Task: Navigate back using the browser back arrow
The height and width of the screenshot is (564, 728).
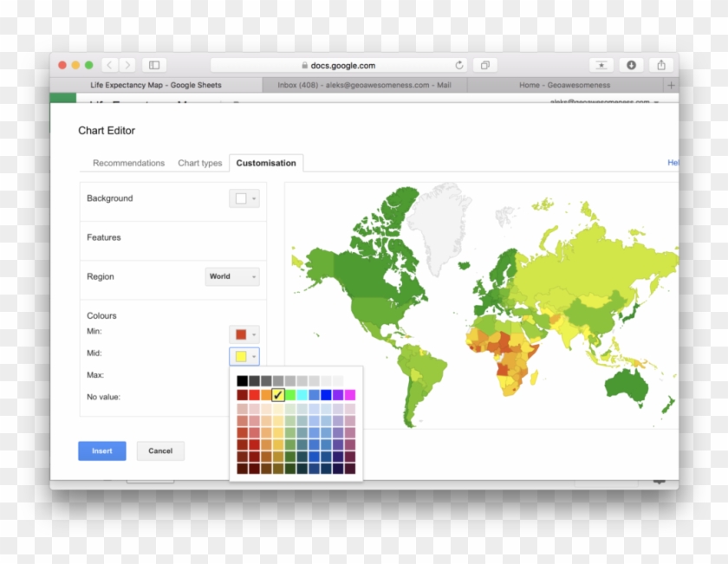Action: click(x=107, y=64)
